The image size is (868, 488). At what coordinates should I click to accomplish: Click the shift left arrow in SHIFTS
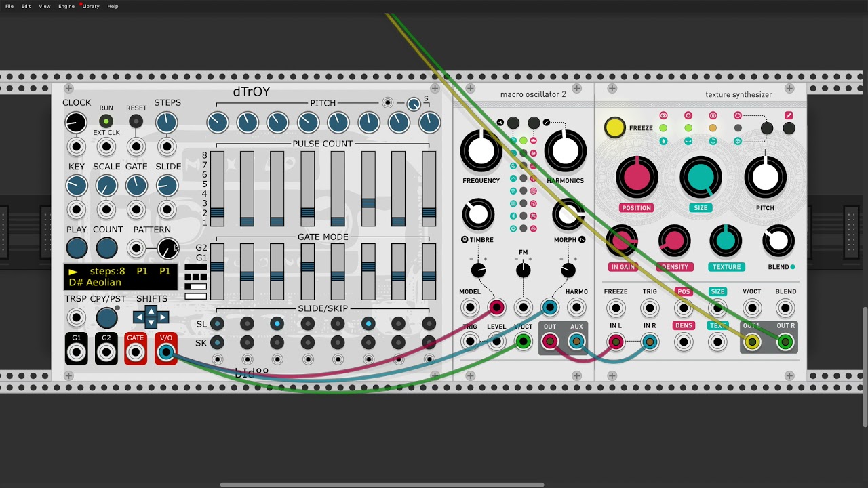pos(139,317)
